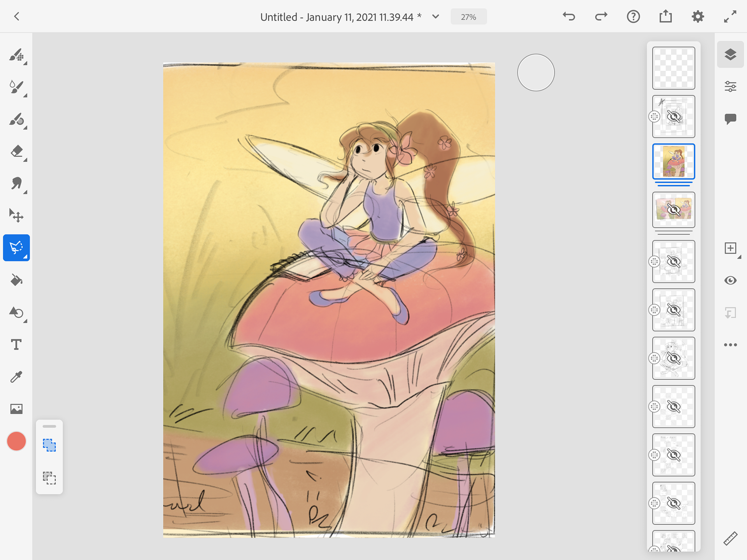
Task: Select the Eyedropper tool
Action: pos(16,376)
